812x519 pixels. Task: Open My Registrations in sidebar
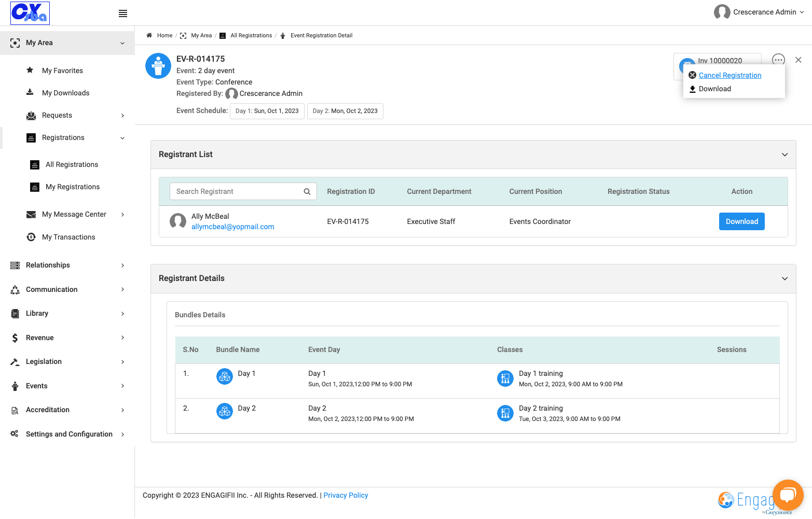pos(73,187)
